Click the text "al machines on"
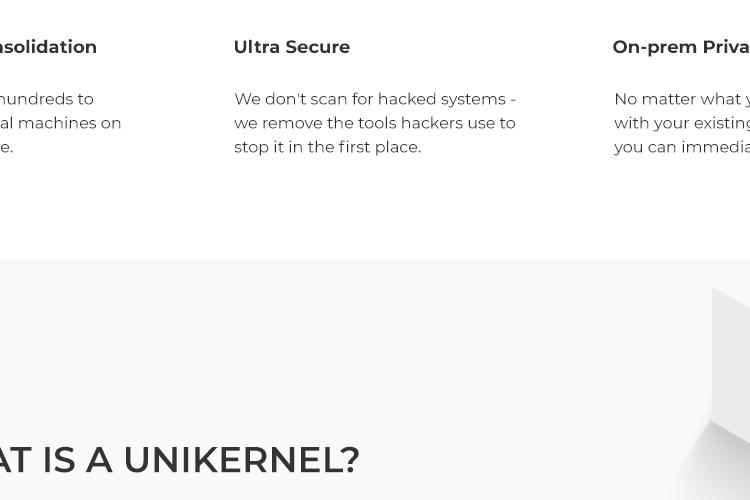Image resolution: width=750 pixels, height=500 pixels. point(60,123)
